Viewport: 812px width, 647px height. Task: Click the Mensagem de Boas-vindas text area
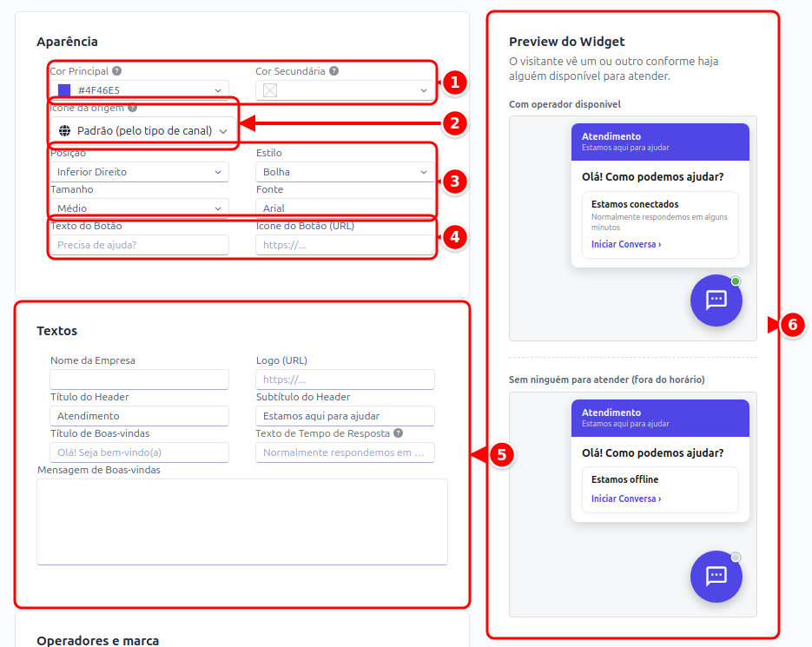241,522
